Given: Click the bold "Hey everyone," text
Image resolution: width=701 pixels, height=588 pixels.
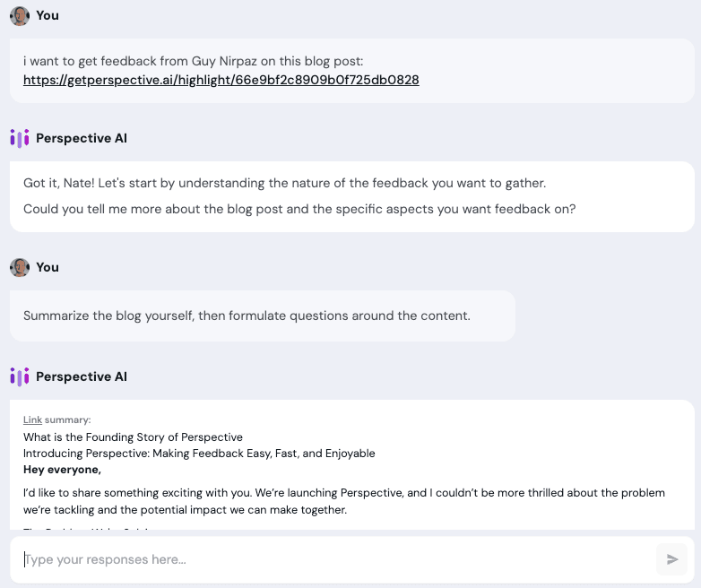Looking at the screenshot, I should (x=63, y=469).
